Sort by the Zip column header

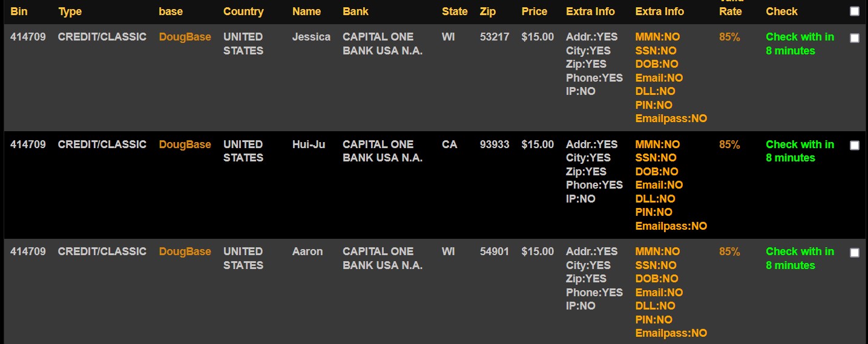487,11
